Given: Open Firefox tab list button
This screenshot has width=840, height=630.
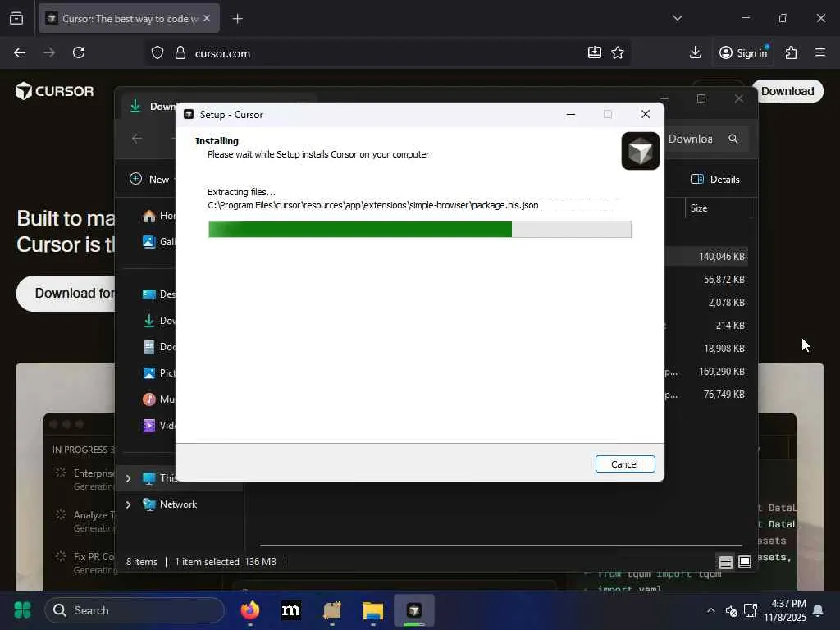Looking at the screenshot, I should coord(16,18).
